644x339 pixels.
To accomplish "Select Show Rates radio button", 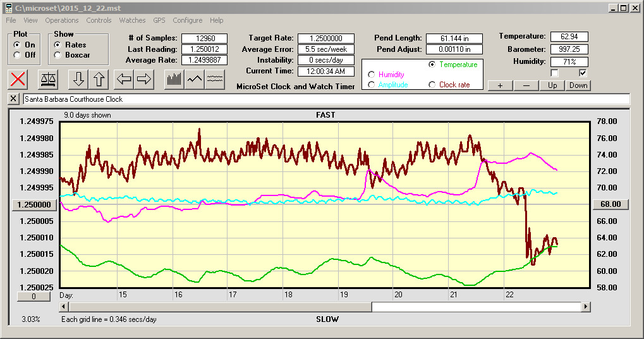I will [58, 45].
